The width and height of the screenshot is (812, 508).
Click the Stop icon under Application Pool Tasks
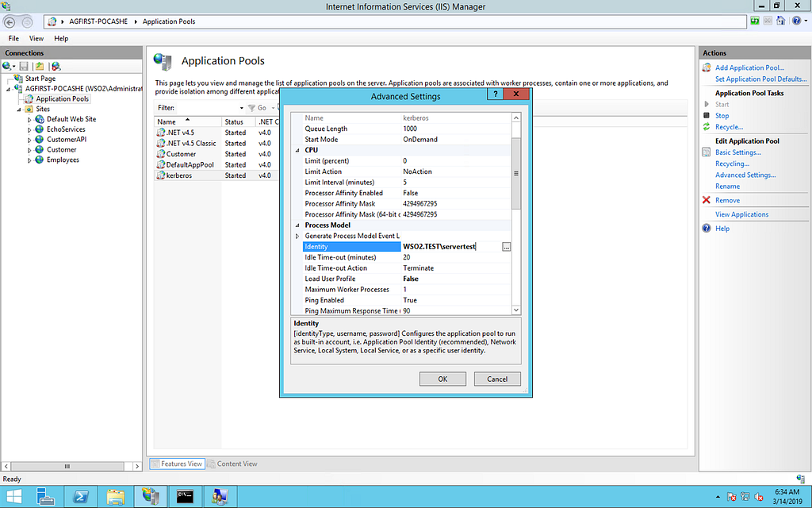(x=707, y=116)
